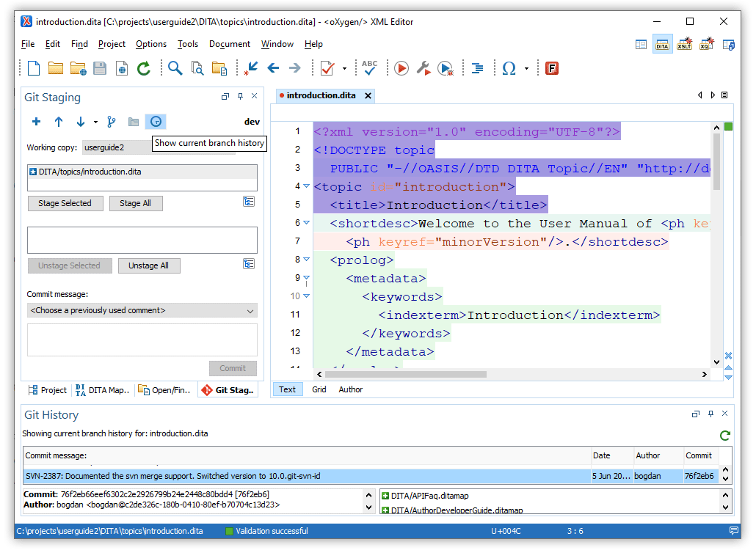Screen dimensions: 756x550
Task: Click the Open file folder icon
Action: [56, 68]
